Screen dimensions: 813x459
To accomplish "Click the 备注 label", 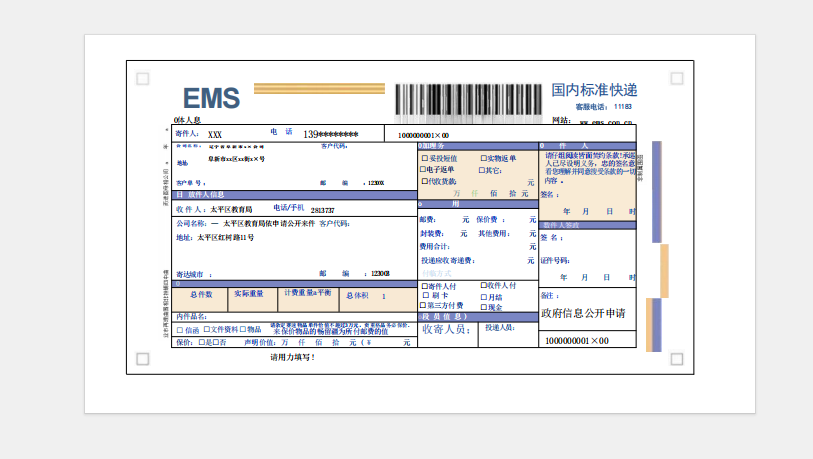I will (x=550, y=296).
